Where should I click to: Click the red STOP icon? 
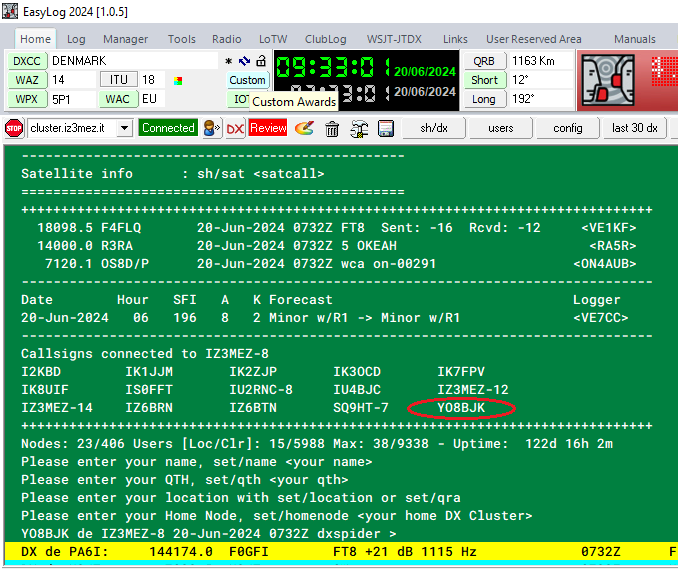(14, 128)
